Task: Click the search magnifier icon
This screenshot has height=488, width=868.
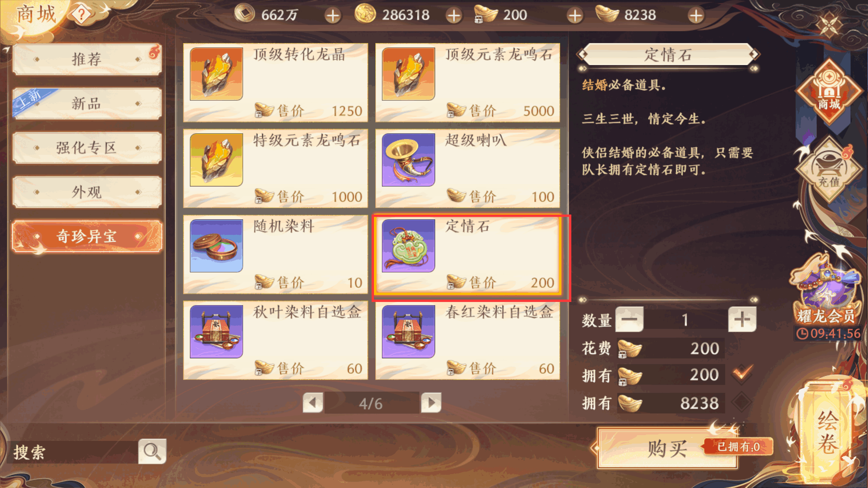Action: pyautogui.click(x=152, y=451)
